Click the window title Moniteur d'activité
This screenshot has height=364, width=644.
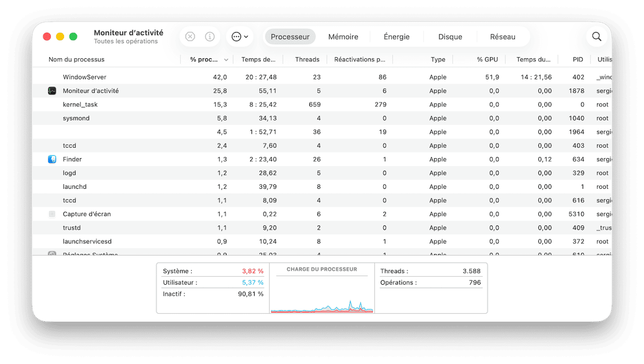tap(129, 33)
